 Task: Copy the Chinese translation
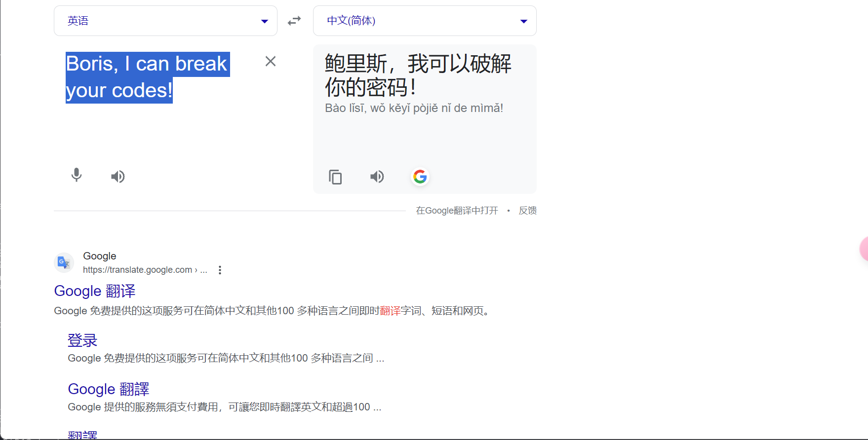(335, 177)
